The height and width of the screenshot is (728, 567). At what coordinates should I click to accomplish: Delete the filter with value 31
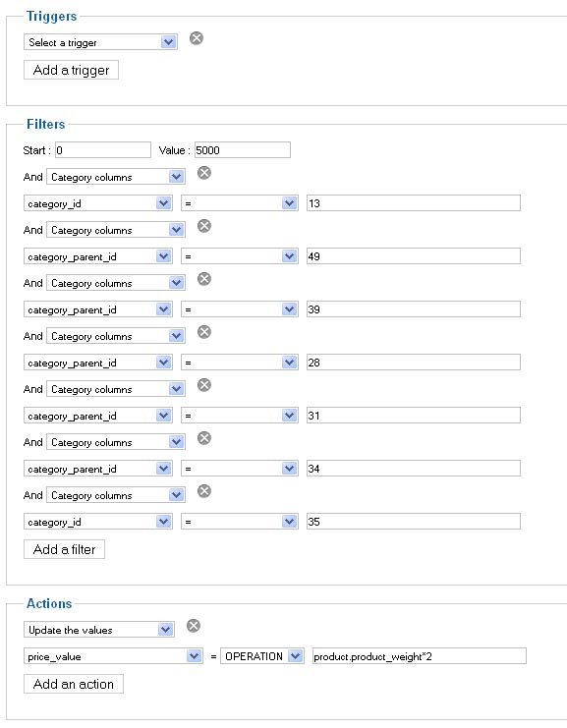(x=204, y=384)
